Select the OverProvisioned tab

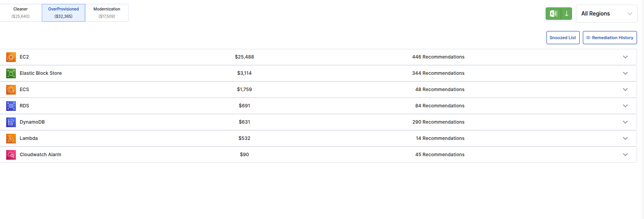(x=63, y=13)
